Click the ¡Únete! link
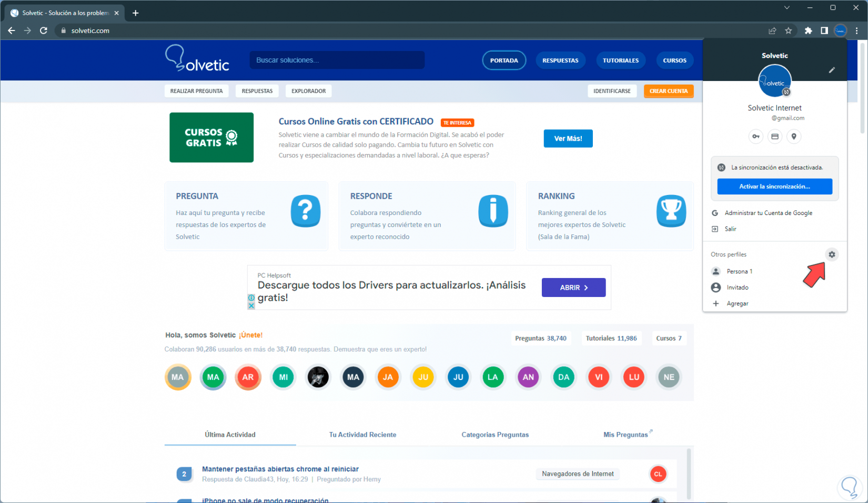 coord(250,335)
